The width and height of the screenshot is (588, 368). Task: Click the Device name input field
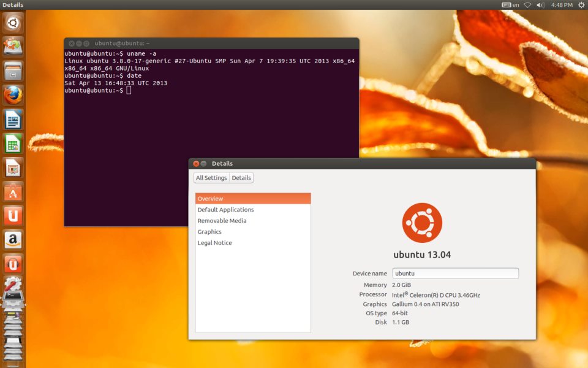(x=455, y=274)
